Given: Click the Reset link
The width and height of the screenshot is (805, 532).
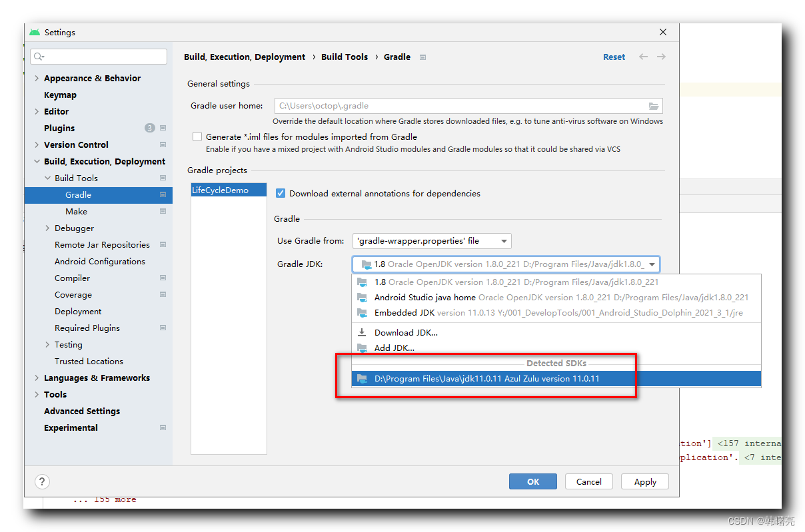Looking at the screenshot, I should click(614, 57).
